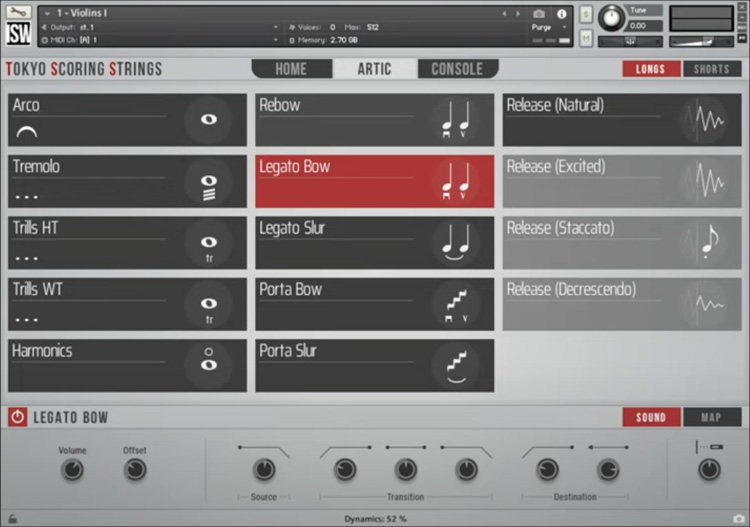
Task: Click the Release Decrescendo waveform icon
Action: coord(704,304)
